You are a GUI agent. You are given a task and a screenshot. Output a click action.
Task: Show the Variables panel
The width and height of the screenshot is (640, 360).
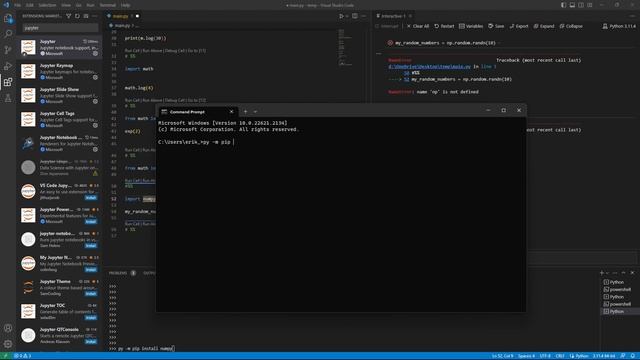[471, 26]
